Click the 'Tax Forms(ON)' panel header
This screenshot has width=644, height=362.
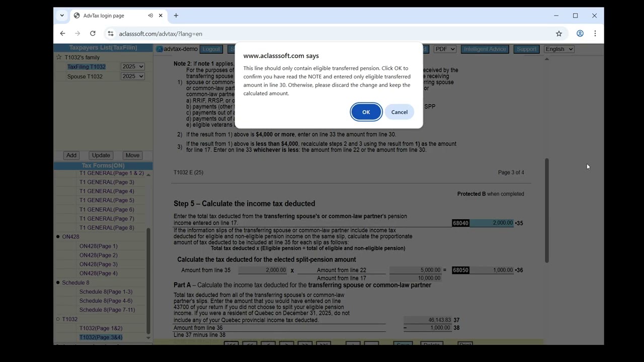point(103,165)
